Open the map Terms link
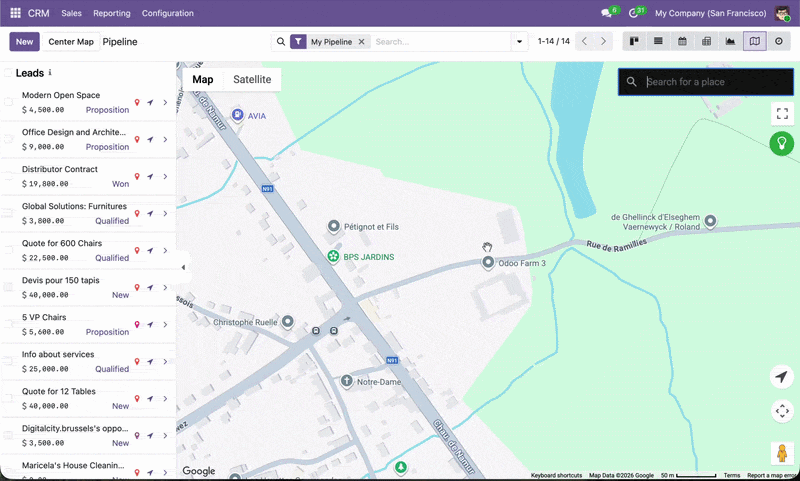 tap(732, 475)
